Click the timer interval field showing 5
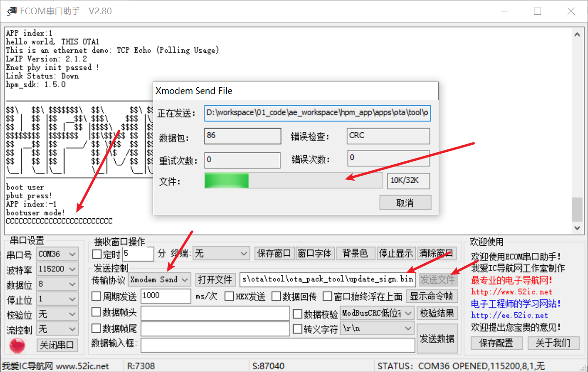 [x=138, y=254]
